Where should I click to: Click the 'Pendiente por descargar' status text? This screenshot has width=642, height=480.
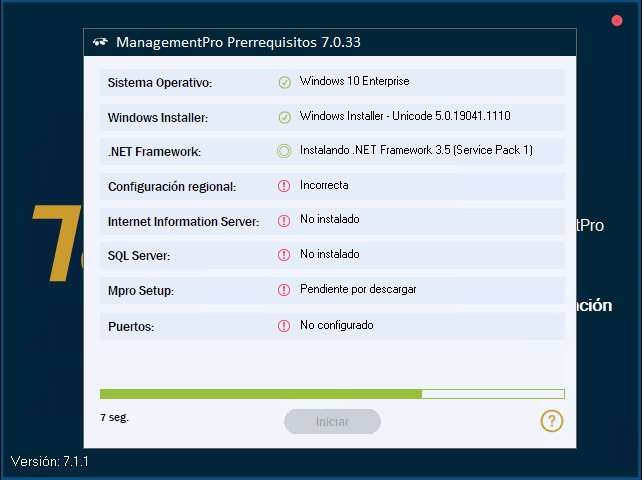tap(358, 289)
